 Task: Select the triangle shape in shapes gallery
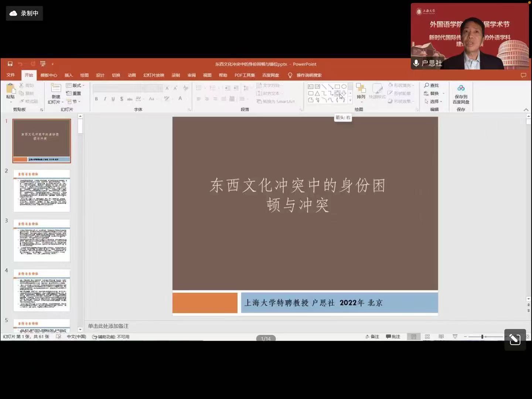click(317, 93)
